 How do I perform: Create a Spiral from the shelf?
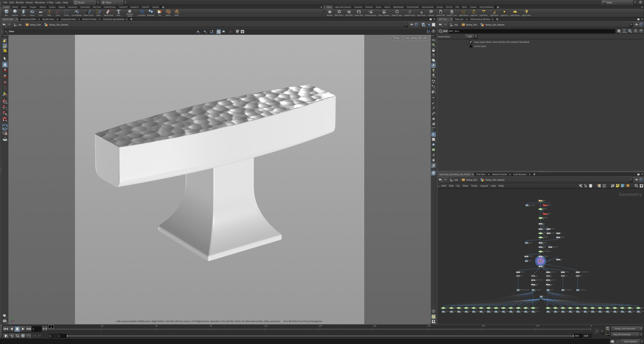pyautogui.click(x=168, y=13)
